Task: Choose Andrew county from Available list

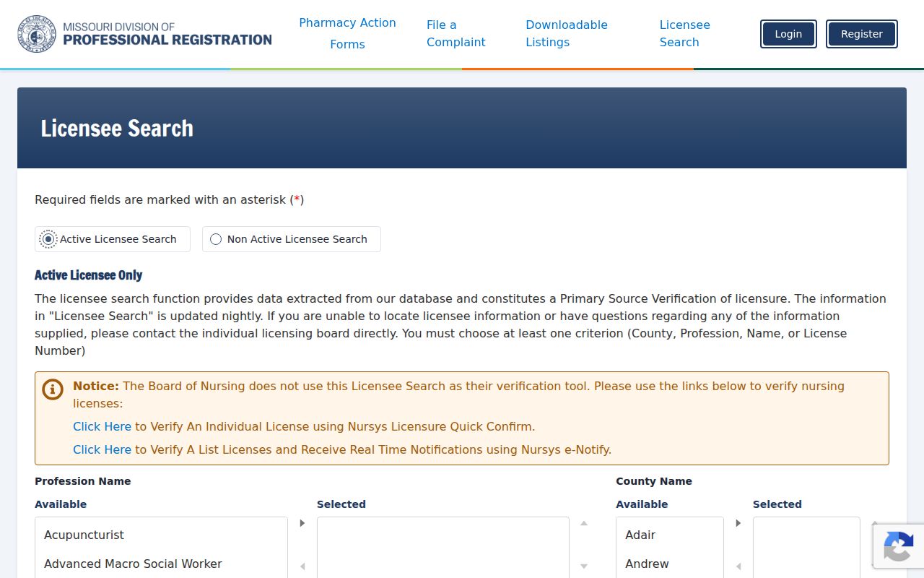Action: pyautogui.click(x=670, y=564)
